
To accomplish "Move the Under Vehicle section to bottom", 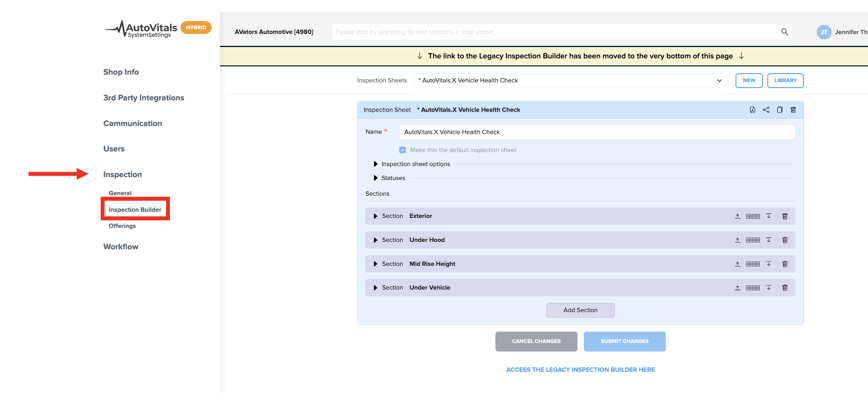I will tap(769, 288).
